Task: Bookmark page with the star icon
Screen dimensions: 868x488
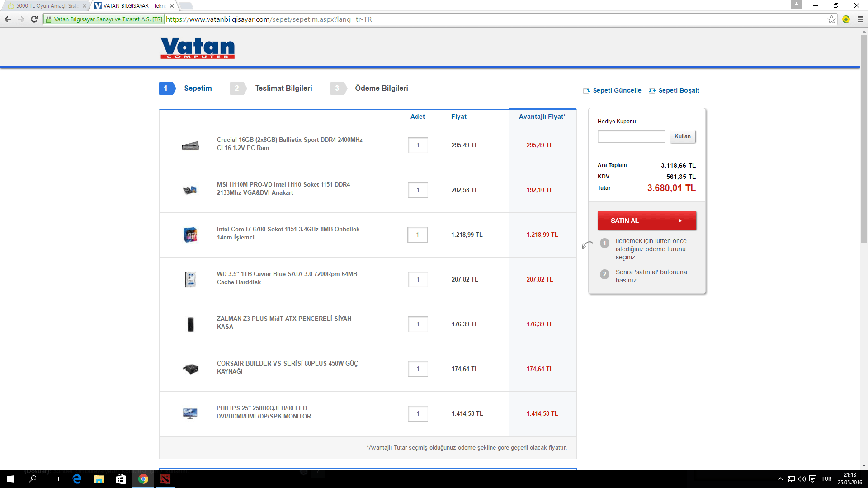Action: coord(831,19)
